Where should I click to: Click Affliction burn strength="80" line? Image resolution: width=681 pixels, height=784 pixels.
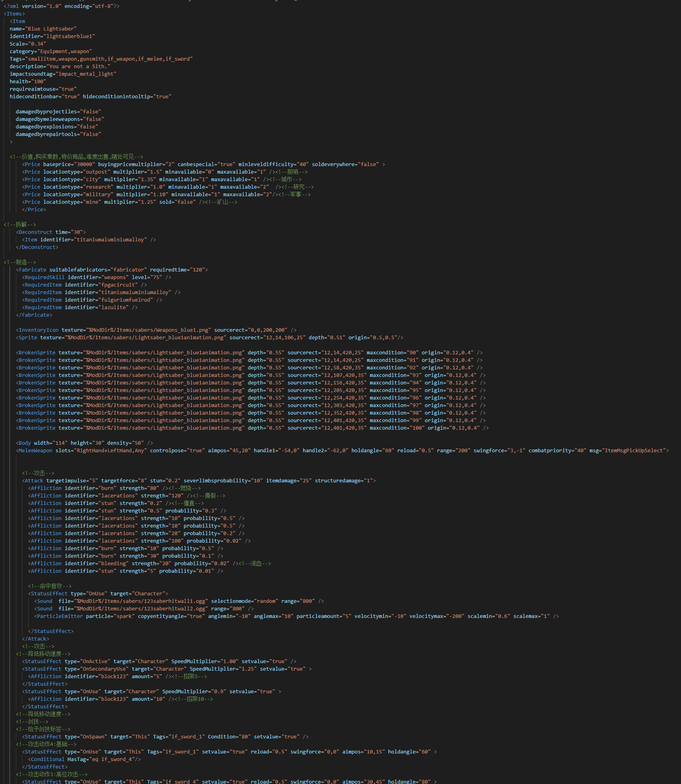115,488
